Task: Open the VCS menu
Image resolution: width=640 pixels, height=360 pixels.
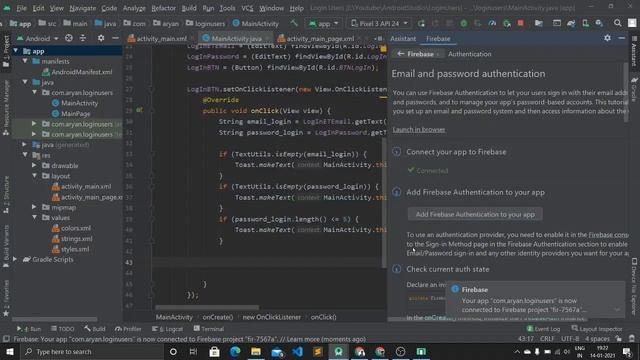Action: pos(247,8)
